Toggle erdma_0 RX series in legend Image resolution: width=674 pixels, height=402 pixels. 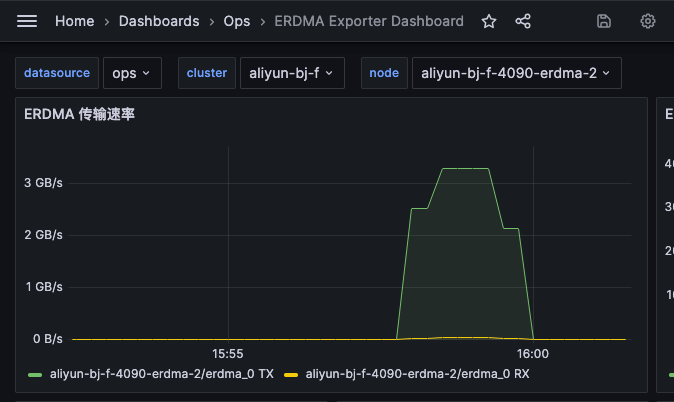tap(418, 373)
